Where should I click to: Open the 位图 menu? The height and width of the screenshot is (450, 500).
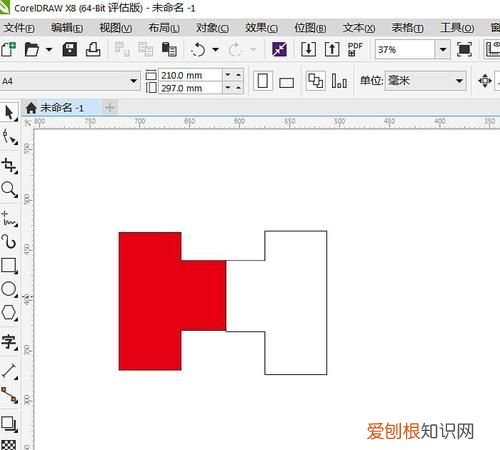pos(310,28)
